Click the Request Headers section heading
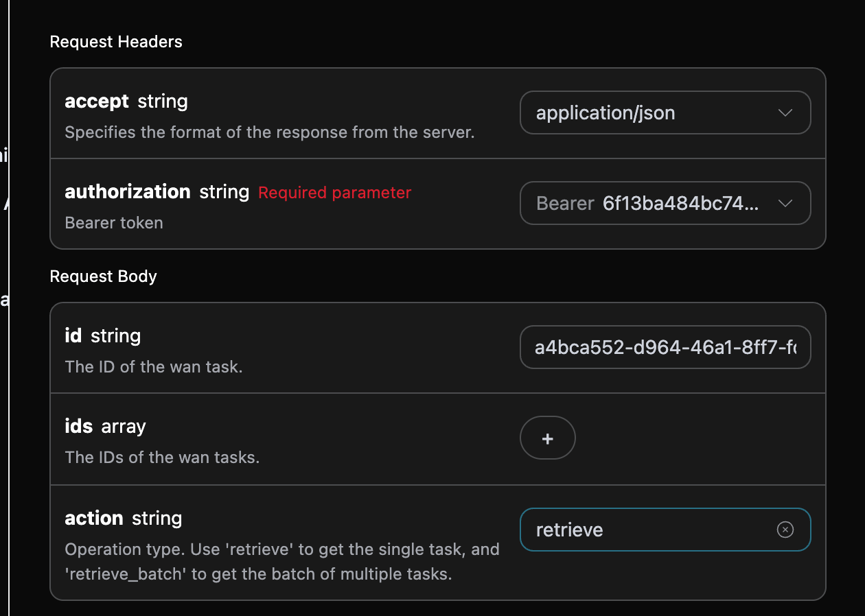865x616 pixels. pos(116,42)
